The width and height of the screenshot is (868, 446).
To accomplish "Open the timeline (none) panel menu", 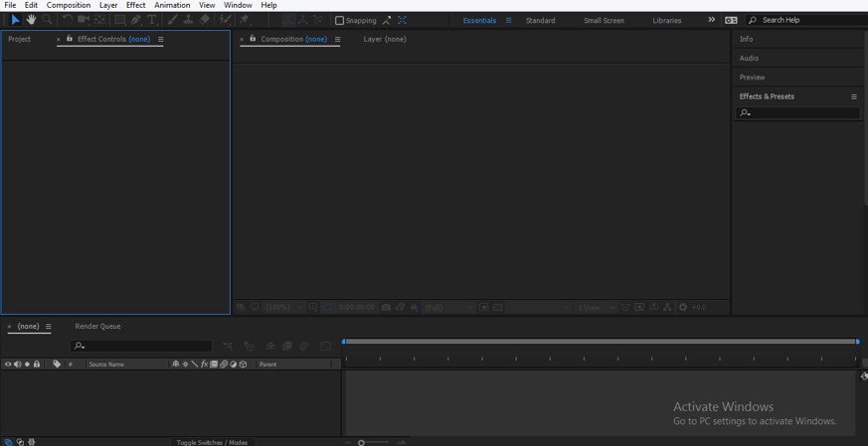I will click(48, 327).
